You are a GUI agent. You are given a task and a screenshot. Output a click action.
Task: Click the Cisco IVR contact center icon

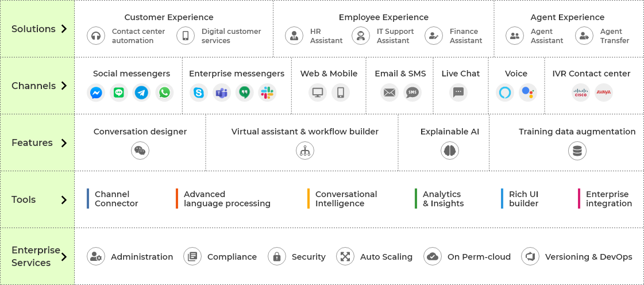[x=581, y=93]
